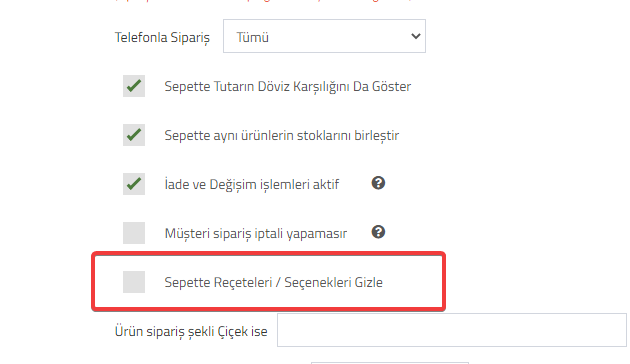This screenshot has height=364, width=630.
Task: Open the help icon beside İade ve Değişim
Action: [378, 183]
